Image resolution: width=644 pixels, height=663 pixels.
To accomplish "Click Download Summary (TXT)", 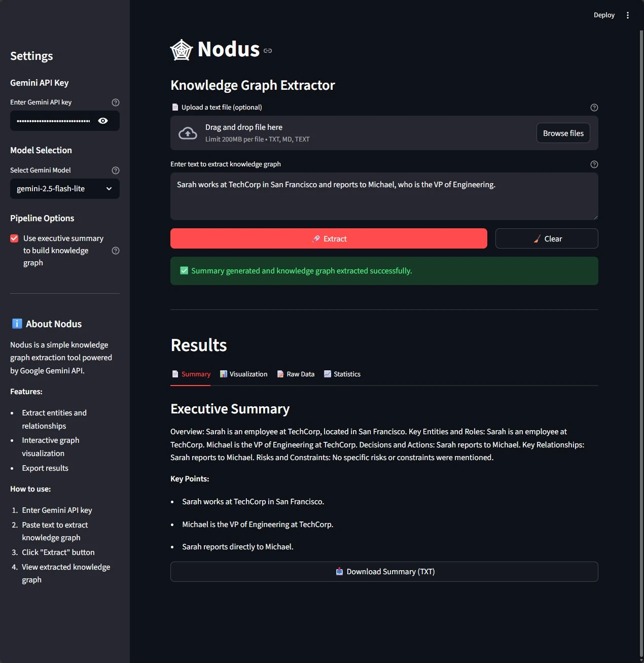I will [384, 571].
